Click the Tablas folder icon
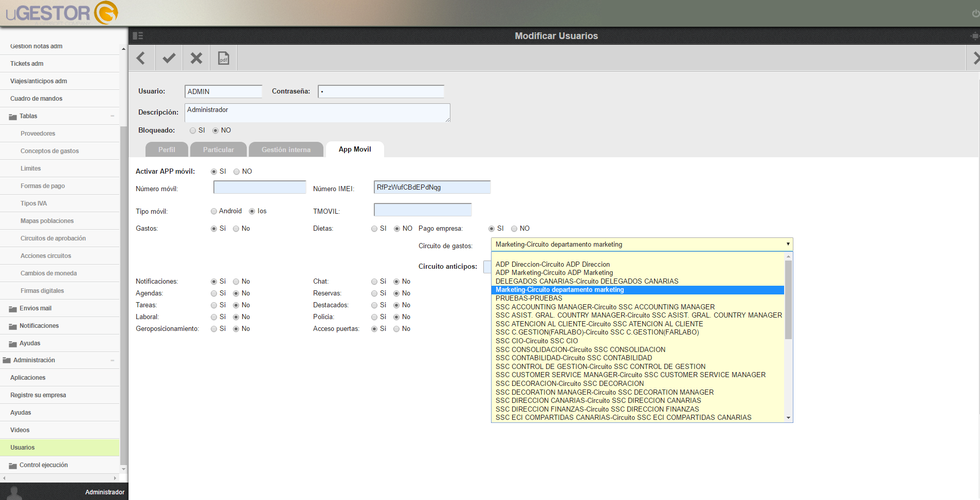The width and height of the screenshot is (980, 500). (x=13, y=117)
